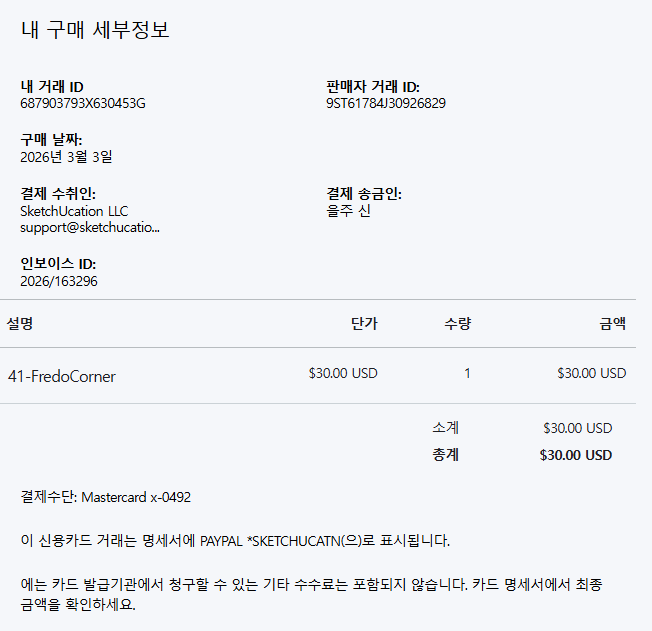Screen dimensions: 652x631
Task: Click the bold total $30.00 USD amount
Action: [x=575, y=455]
